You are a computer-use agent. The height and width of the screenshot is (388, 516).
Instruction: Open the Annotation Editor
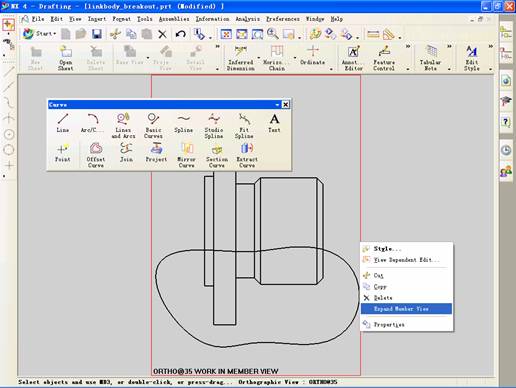[x=353, y=58]
